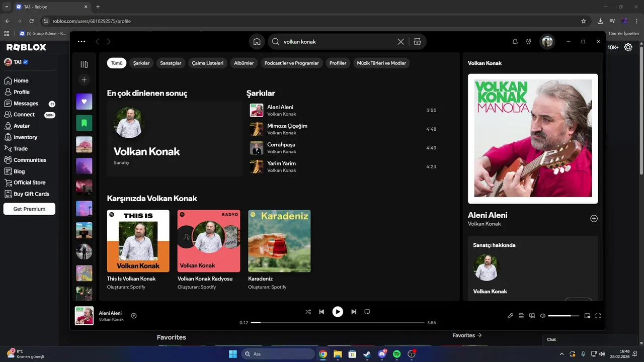The height and width of the screenshot is (362, 644).
Task: Select Profiller filter chip
Action: (x=338, y=63)
